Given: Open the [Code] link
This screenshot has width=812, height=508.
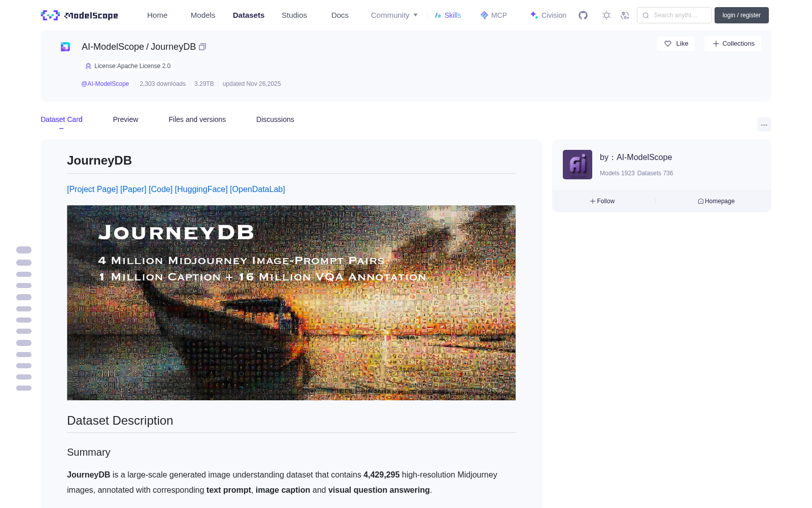Looking at the screenshot, I should pyautogui.click(x=161, y=189).
